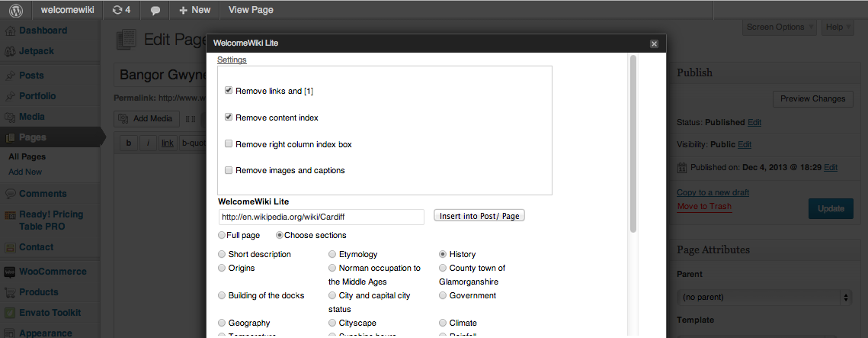Select Norman occupation to the Middle Ages

(332, 268)
